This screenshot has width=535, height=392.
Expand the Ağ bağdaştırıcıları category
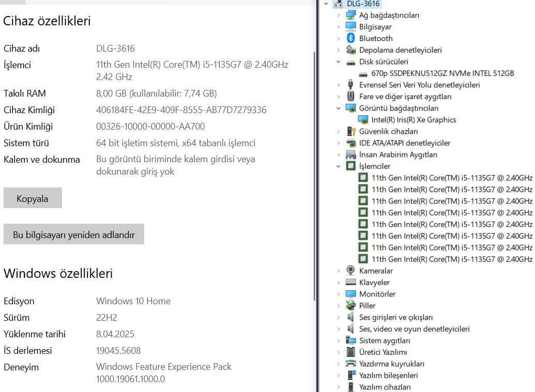339,15
